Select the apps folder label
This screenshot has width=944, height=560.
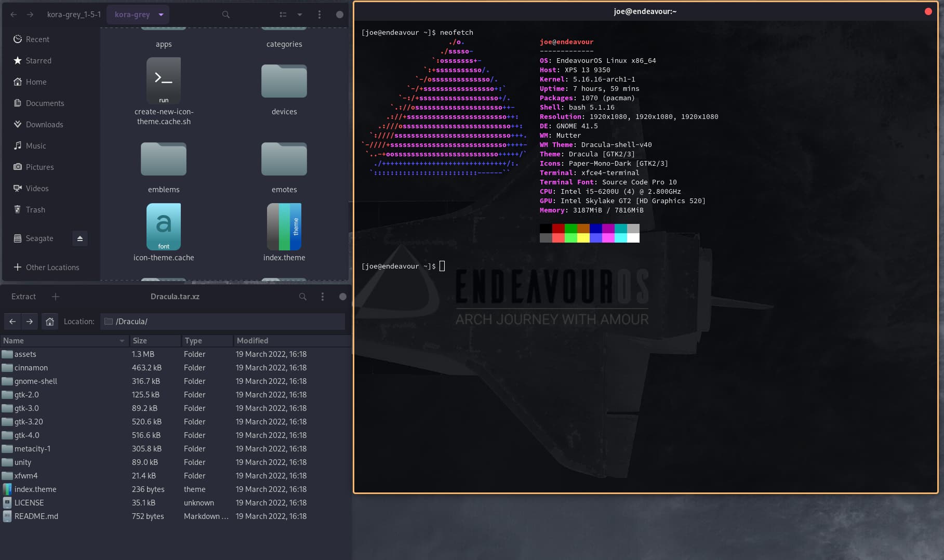[164, 44]
